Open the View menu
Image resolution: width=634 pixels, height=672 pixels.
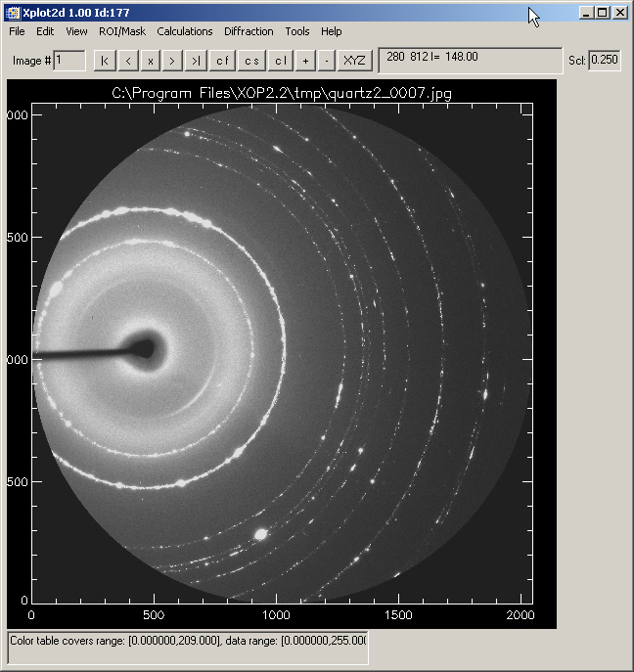tap(76, 31)
